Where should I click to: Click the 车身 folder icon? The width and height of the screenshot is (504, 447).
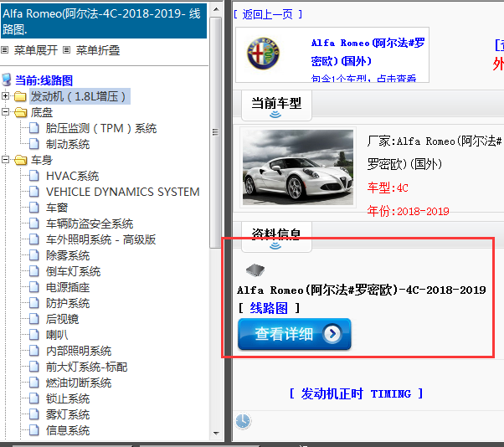coord(21,160)
